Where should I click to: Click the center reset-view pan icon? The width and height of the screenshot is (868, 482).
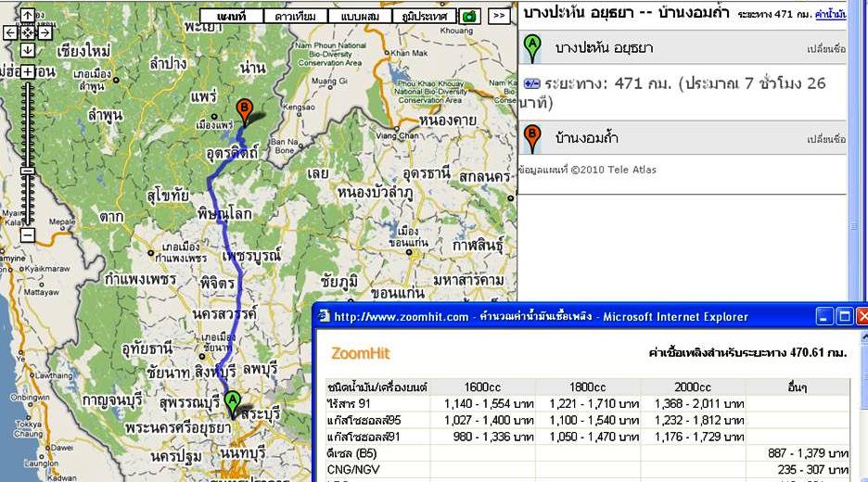click(28, 32)
